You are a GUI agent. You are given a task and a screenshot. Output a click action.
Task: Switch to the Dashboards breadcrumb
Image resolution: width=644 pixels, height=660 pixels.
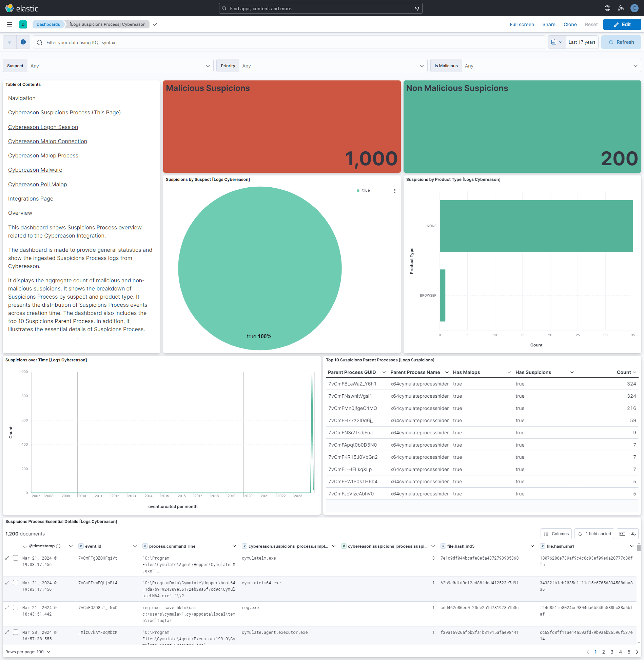click(x=48, y=24)
